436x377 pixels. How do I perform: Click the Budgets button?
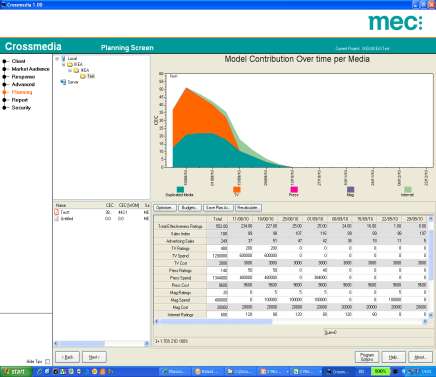[x=190, y=208]
